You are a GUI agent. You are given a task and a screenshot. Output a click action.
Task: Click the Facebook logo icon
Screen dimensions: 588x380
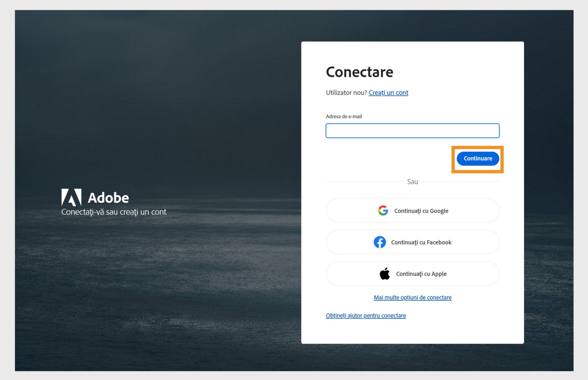point(380,242)
